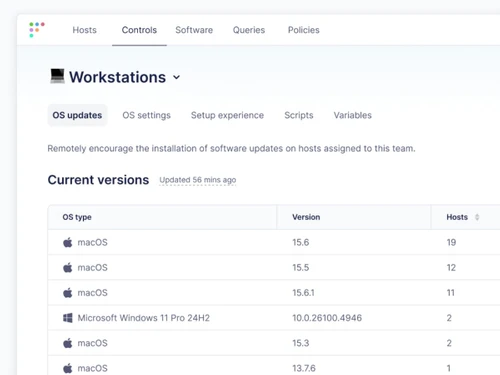Click host count 2 in Windows row
Screen dimensions: 500x375
click(x=449, y=318)
